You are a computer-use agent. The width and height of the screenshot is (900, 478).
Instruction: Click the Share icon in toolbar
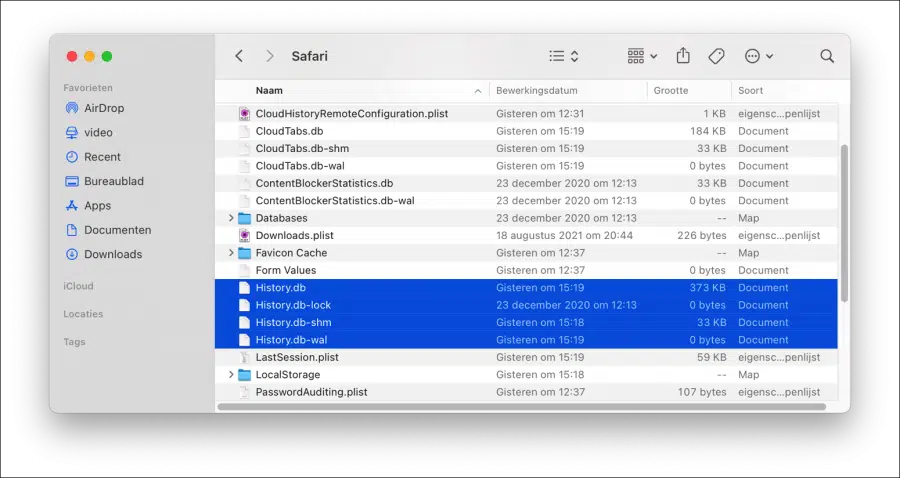click(682, 56)
